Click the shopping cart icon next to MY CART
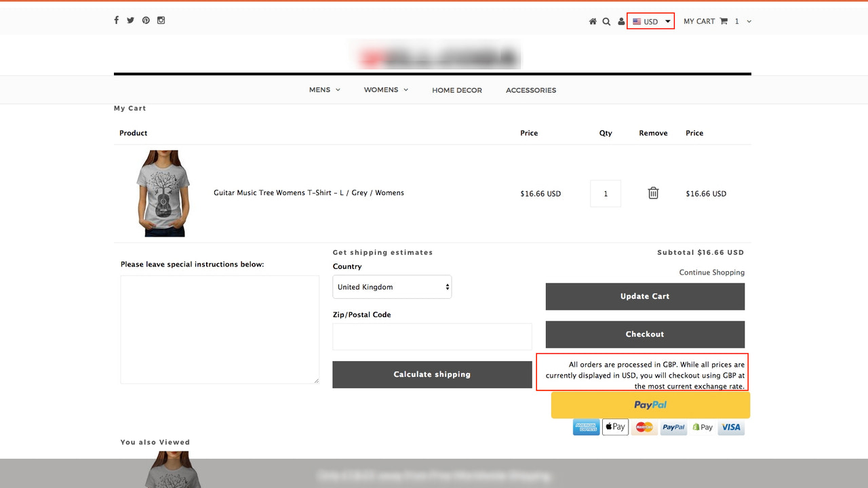This screenshot has height=488, width=868. point(724,21)
